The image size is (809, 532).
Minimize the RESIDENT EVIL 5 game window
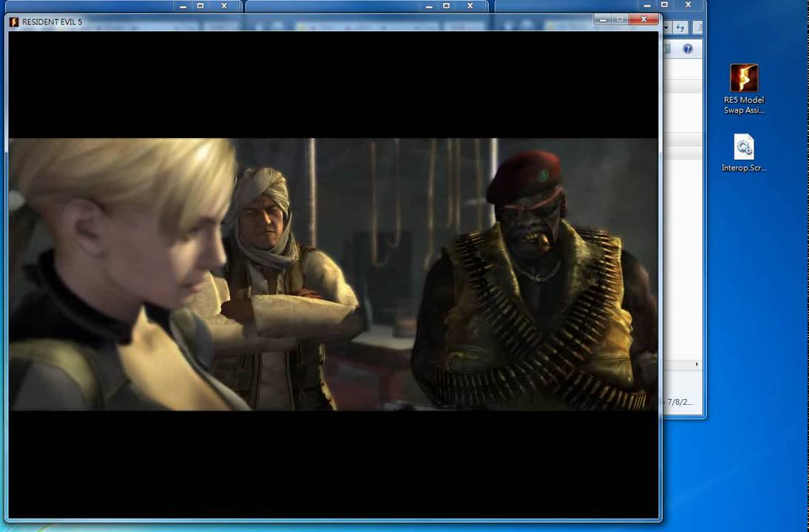(x=602, y=19)
